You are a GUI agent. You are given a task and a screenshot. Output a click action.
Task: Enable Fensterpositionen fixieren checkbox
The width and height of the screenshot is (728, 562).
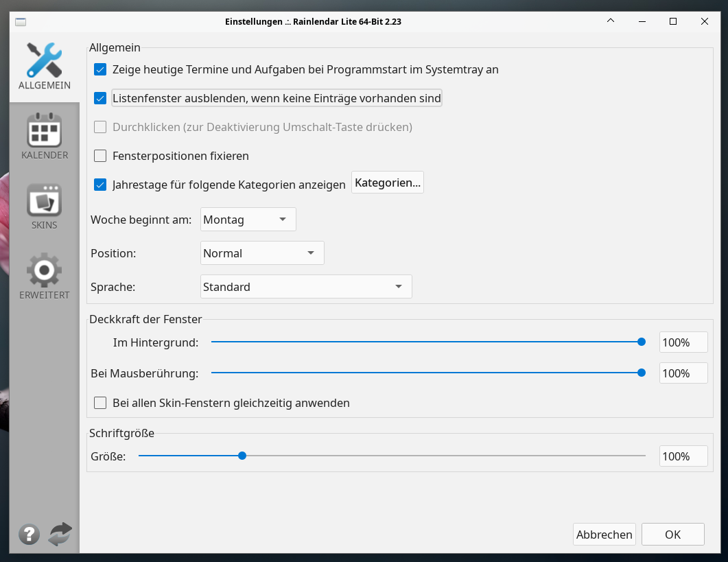[100, 156]
